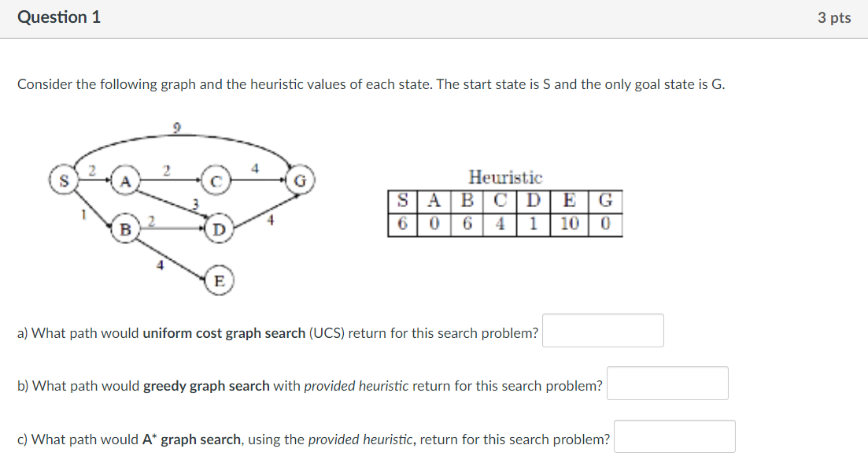
Task: Click the A* graph search answer box
Action: tap(674, 436)
